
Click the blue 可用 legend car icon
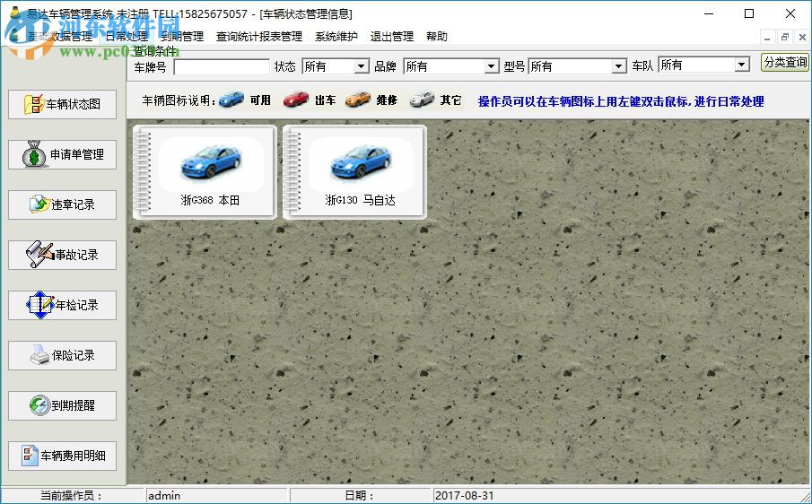pyautogui.click(x=231, y=100)
